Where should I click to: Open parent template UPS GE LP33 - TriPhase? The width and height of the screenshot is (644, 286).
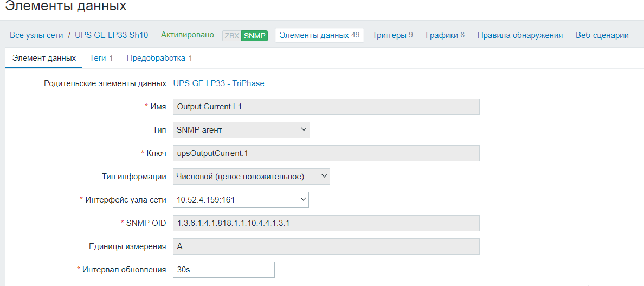click(x=218, y=83)
